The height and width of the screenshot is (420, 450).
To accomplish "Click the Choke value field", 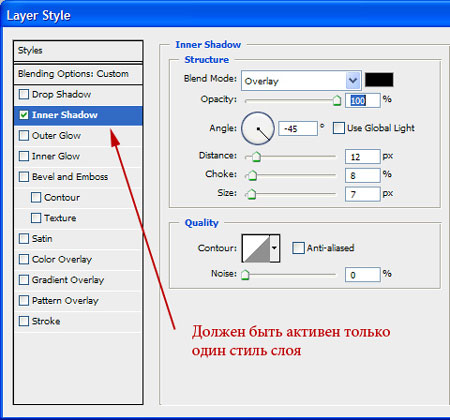I will (363, 175).
